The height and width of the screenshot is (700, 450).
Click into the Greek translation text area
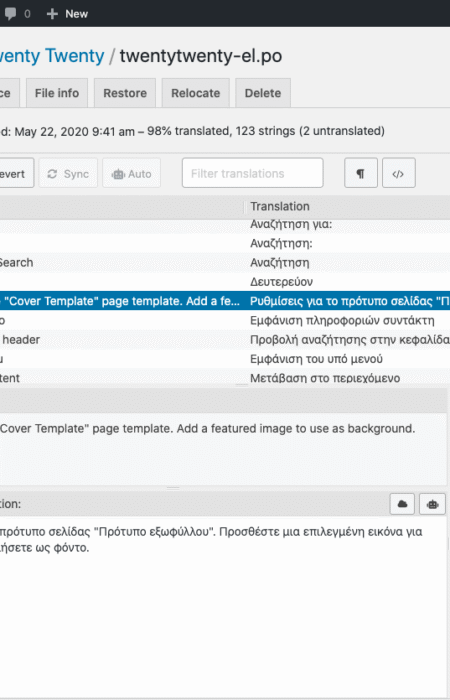click(x=223, y=607)
